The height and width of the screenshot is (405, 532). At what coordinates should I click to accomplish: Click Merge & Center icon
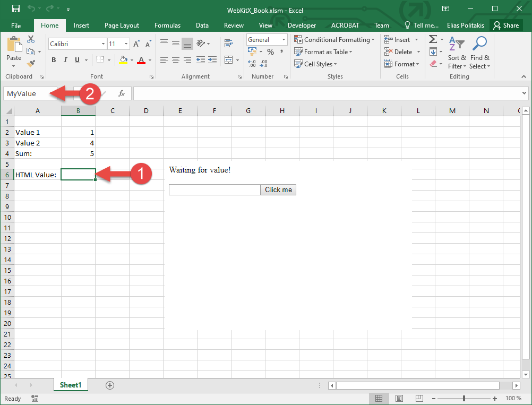click(229, 60)
